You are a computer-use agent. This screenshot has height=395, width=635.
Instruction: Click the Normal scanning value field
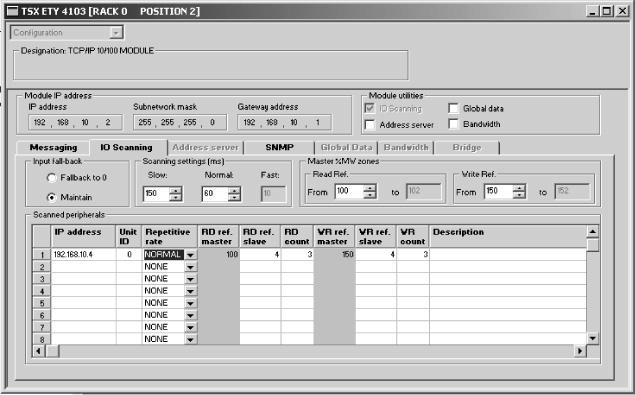215,194
